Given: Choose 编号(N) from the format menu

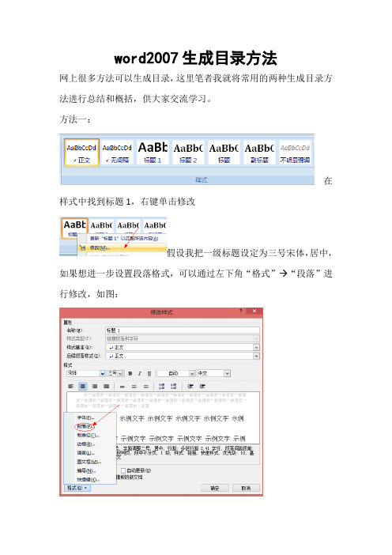Looking at the screenshot, I should click(86, 470).
